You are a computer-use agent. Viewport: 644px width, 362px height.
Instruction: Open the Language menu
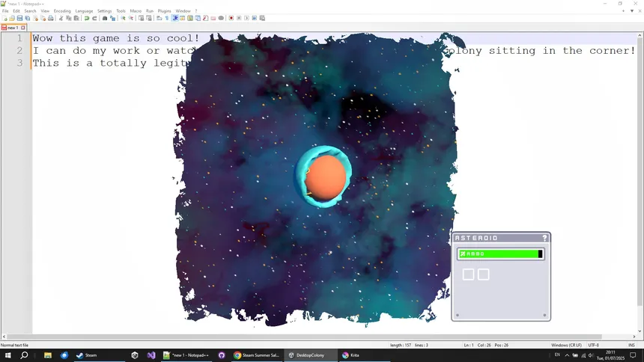pyautogui.click(x=84, y=11)
